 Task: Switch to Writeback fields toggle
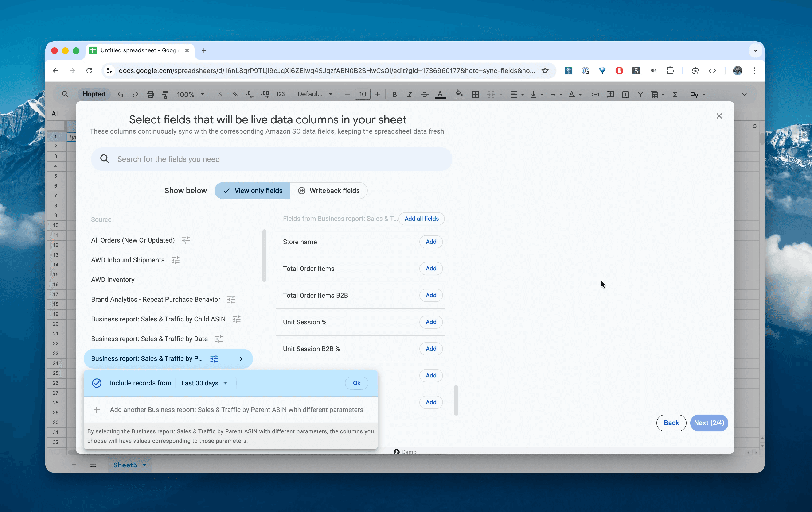coord(328,191)
